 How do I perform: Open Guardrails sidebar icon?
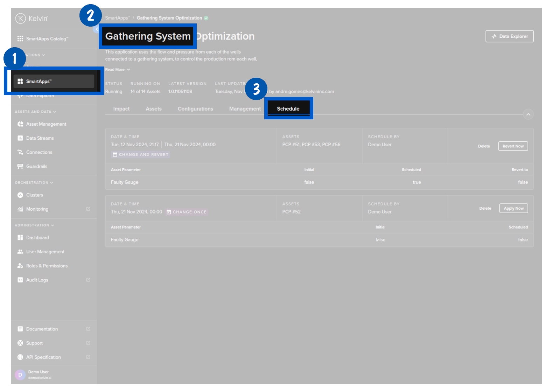(20, 166)
